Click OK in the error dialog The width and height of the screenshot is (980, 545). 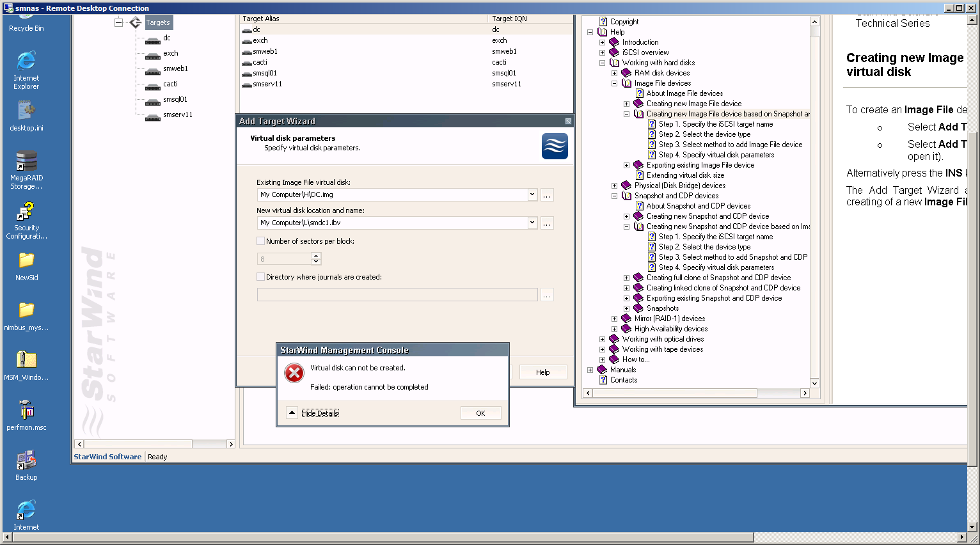(x=480, y=413)
